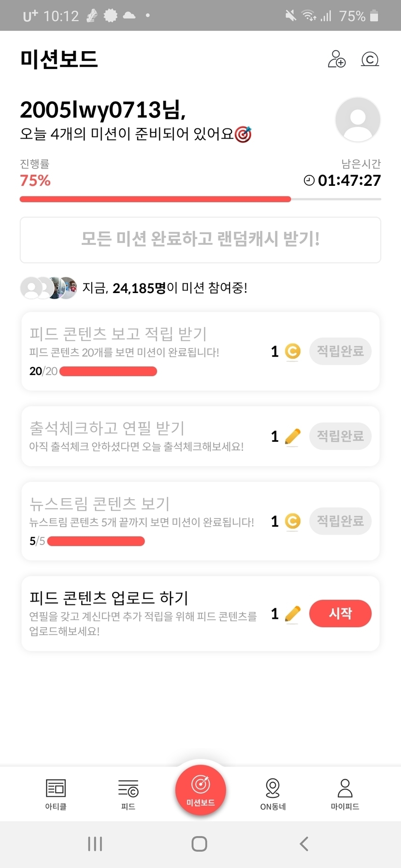Tap the add friend icon

pyautogui.click(x=337, y=59)
